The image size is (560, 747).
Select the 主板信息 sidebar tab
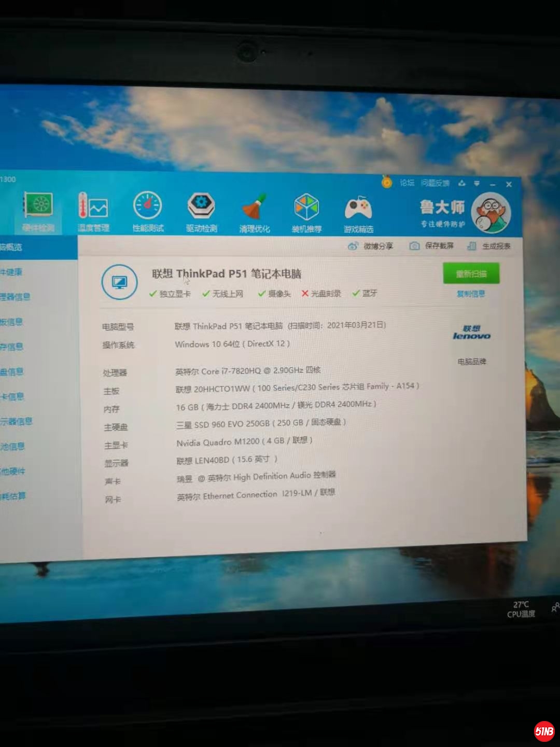(38, 322)
